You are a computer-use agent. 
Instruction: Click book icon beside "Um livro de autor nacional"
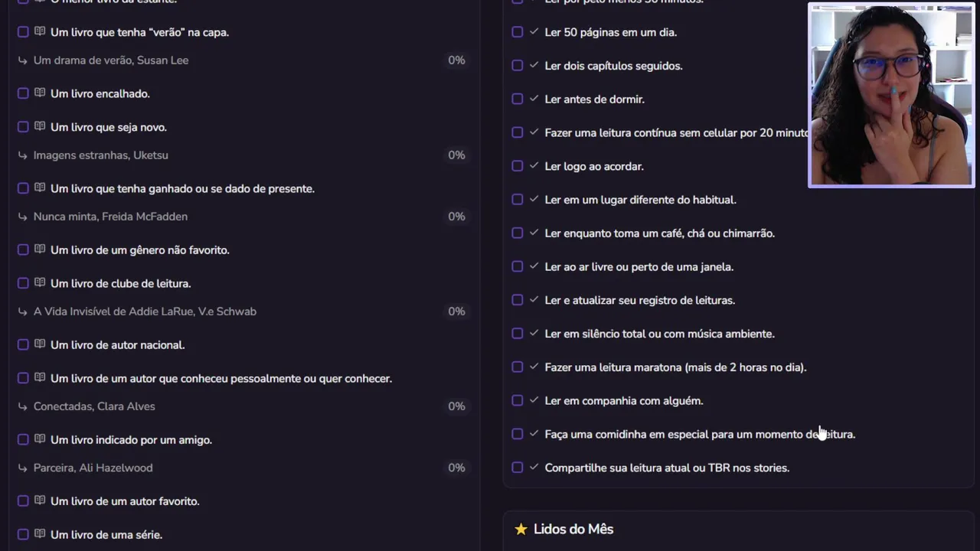tap(40, 344)
